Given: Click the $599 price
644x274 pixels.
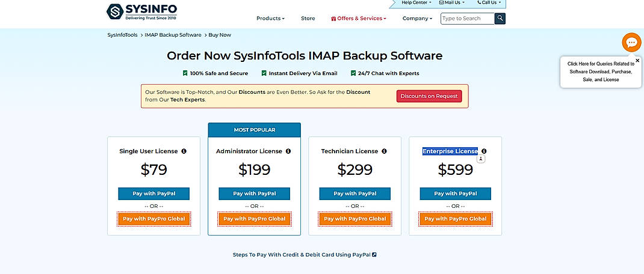Looking at the screenshot, I should click(456, 169).
